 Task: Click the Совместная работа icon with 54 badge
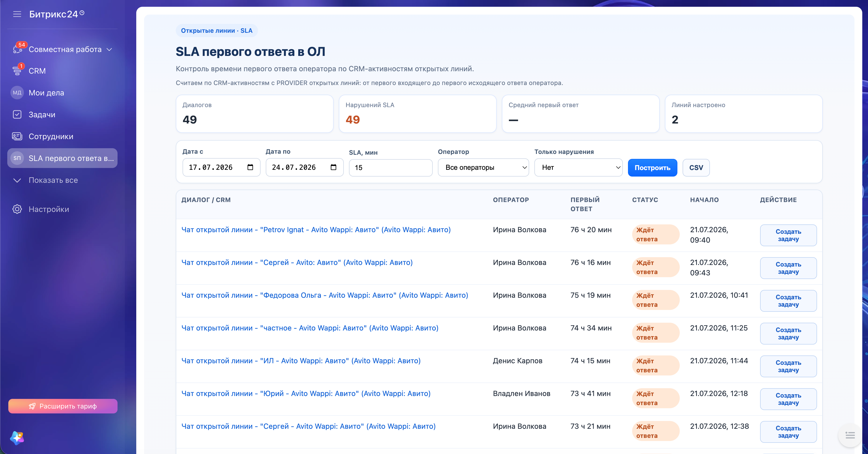coord(17,49)
